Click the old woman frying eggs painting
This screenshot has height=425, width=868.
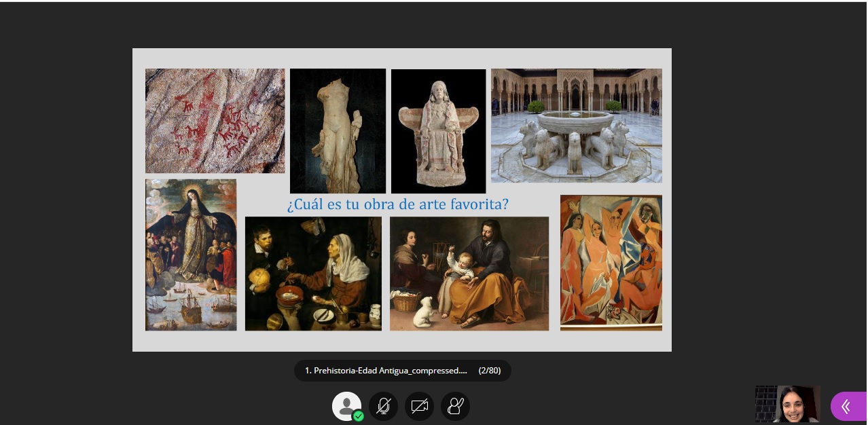(313, 274)
